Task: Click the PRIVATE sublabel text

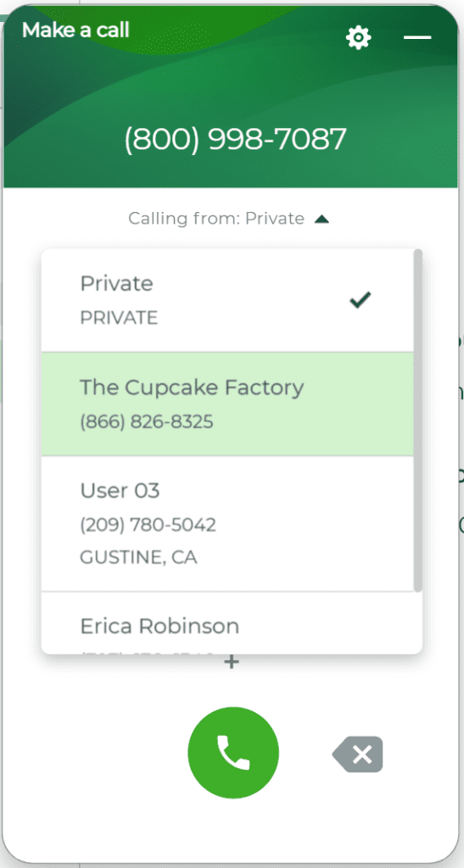Action: [119, 318]
